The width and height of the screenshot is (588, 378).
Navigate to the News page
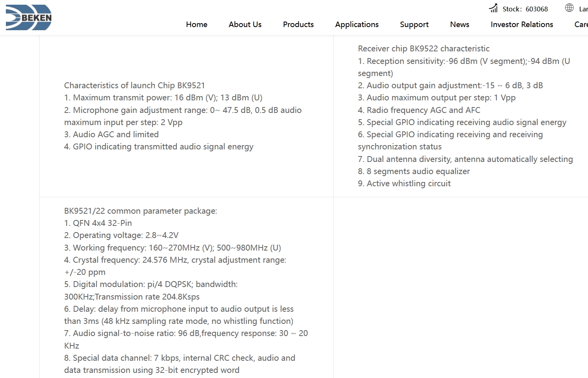(459, 24)
